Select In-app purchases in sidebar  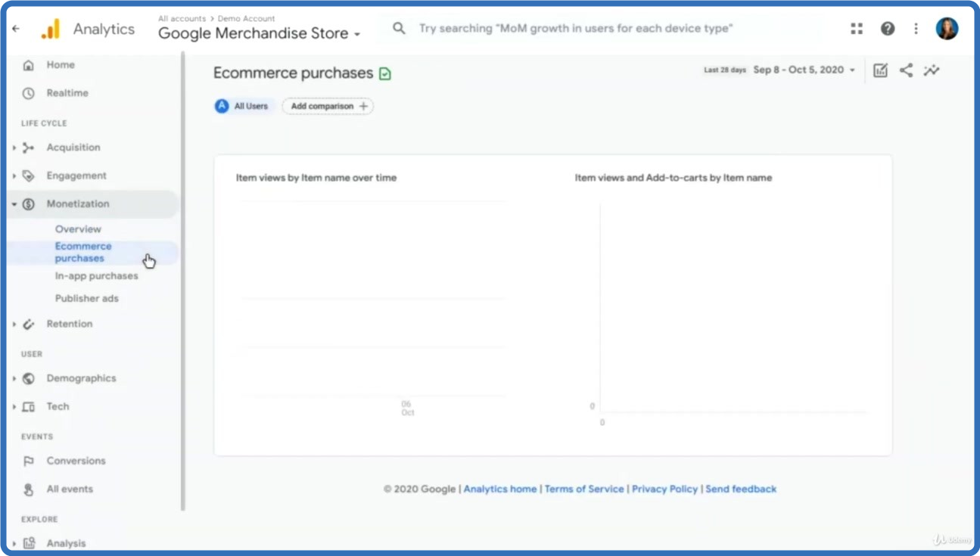coord(96,276)
